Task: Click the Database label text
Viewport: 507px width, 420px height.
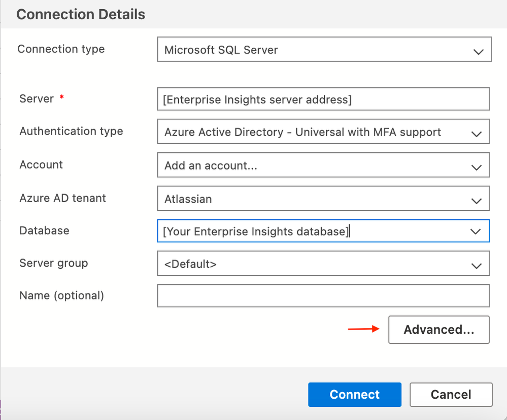Action: (44, 230)
